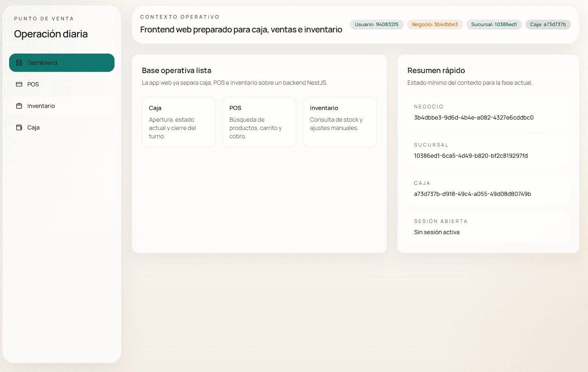
Task: Click the POS card describing carrito y cobro
Action: 259,122
